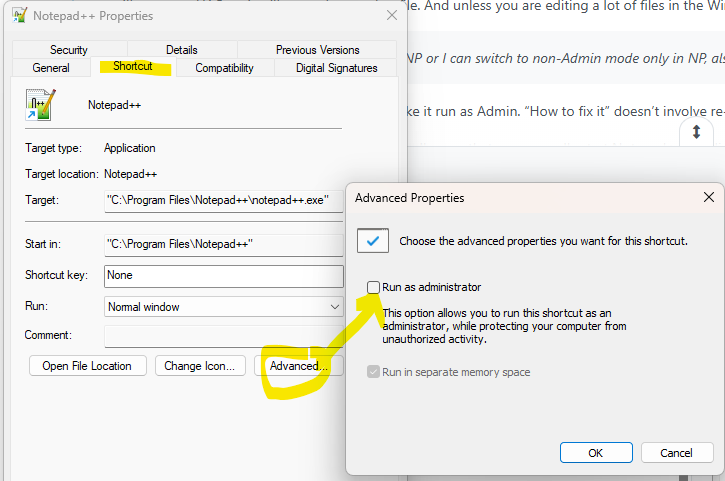Toggle Run in separate memory space
Viewport: 725px width, 481px height.
click(374, 372)
